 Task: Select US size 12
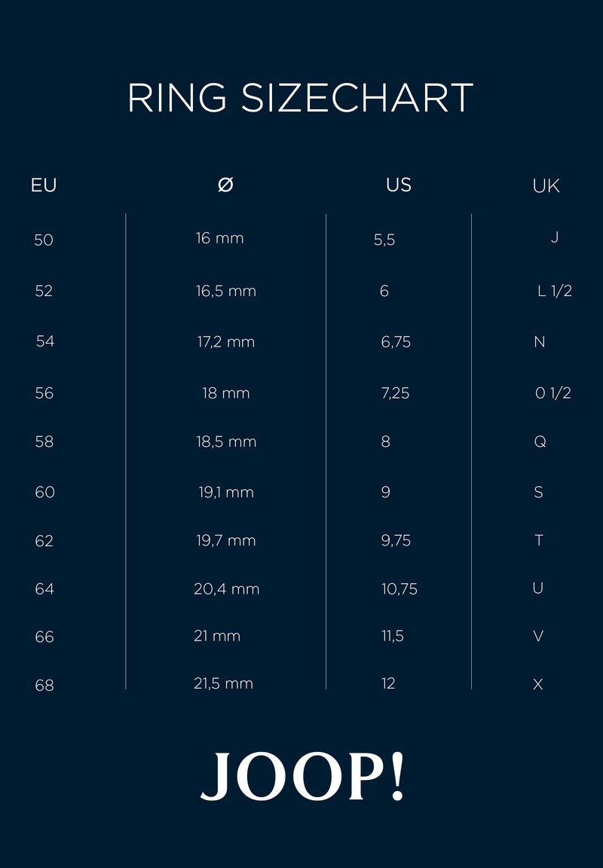click(x=388, y=683)
